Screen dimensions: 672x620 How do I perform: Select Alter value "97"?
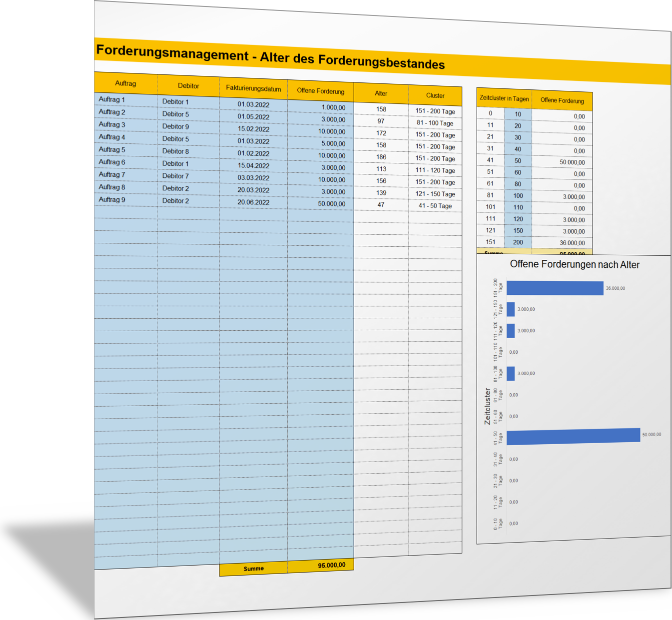pos(381,121)
